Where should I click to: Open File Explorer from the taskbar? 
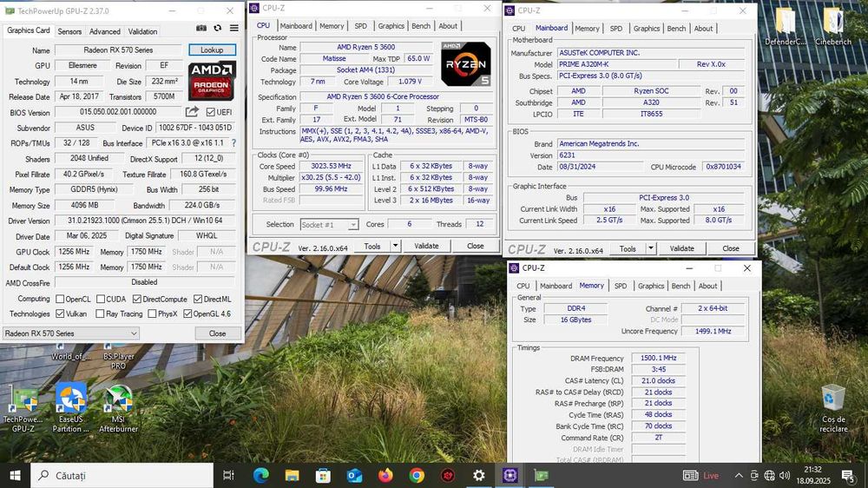[x=293, y=475]
